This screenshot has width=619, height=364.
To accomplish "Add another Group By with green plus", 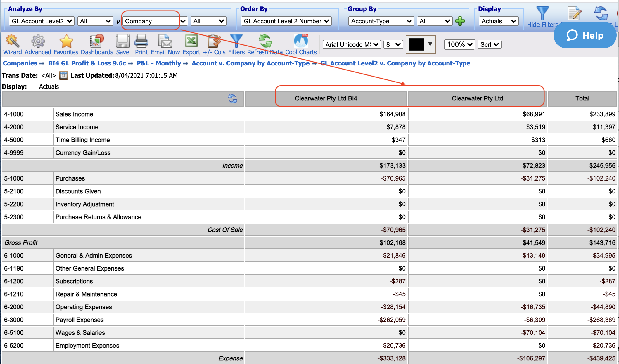I will (460, 21).
